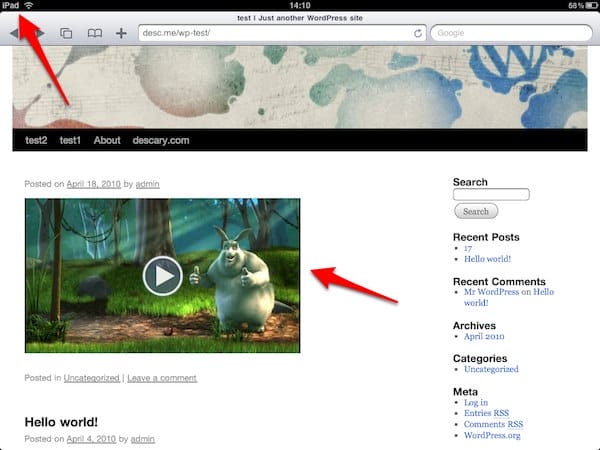Image resolution: width=600 pixels, height=450 pixels.
Task: Open the Safari pages/tabs icon
Action: coord(66,33)
